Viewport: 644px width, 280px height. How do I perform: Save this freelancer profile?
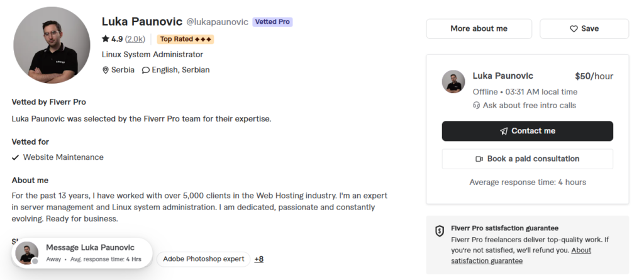tap(584, 29)
